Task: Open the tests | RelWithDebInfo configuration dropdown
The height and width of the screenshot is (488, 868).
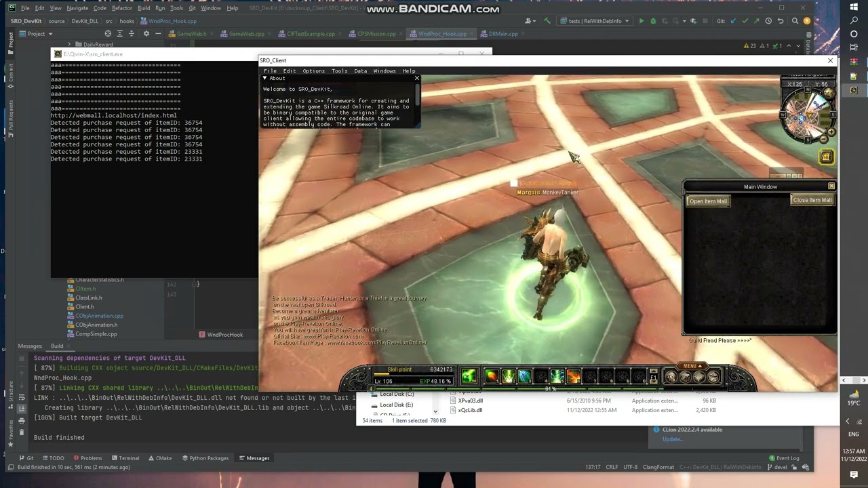Action: (x=595, y=21)
